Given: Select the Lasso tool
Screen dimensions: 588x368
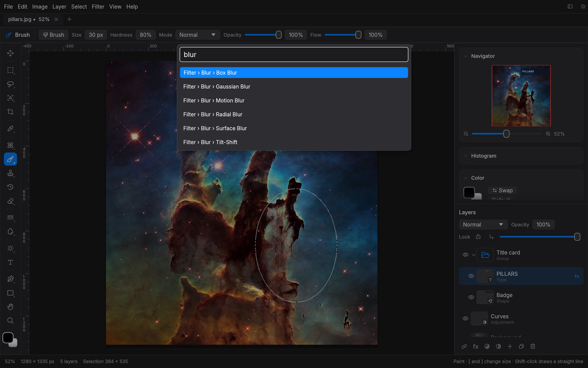Looking at the screenshot, I should point(10,84).
